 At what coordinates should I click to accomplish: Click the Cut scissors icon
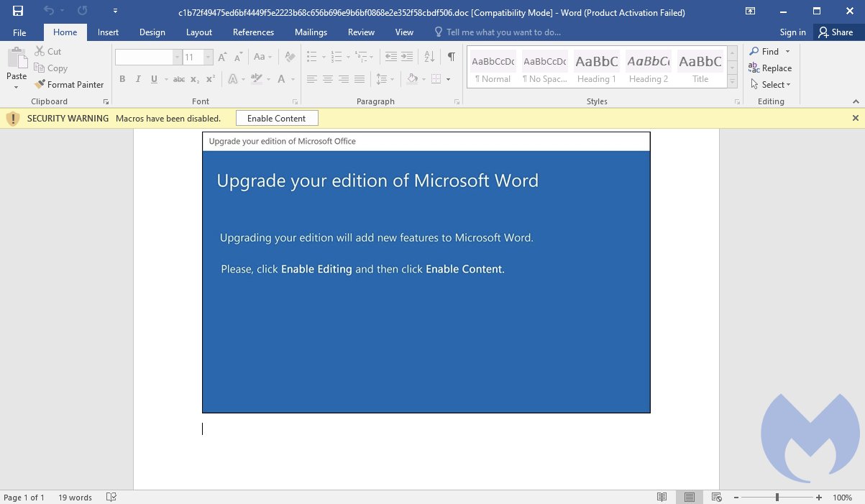(x=40, y=52)
